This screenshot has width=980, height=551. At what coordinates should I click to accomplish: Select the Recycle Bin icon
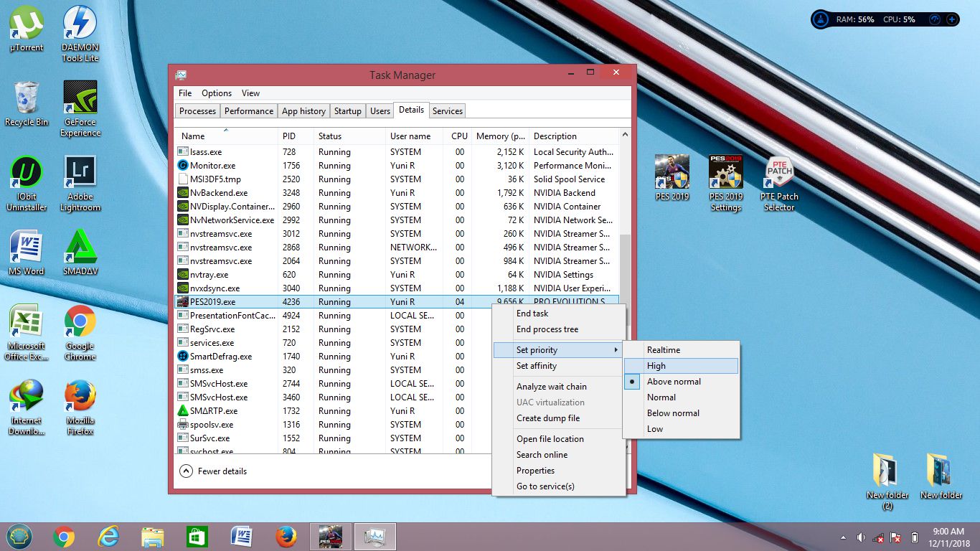(27, 104)
